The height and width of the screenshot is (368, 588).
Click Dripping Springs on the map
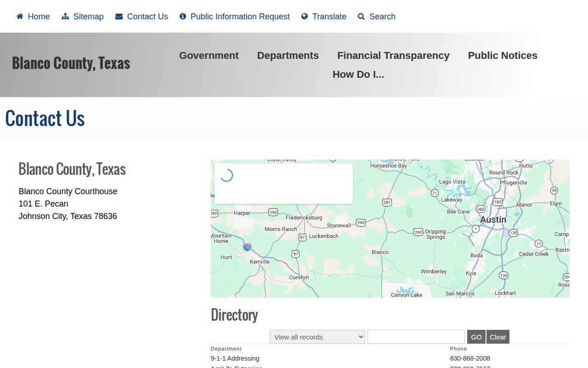click(435, 234)
